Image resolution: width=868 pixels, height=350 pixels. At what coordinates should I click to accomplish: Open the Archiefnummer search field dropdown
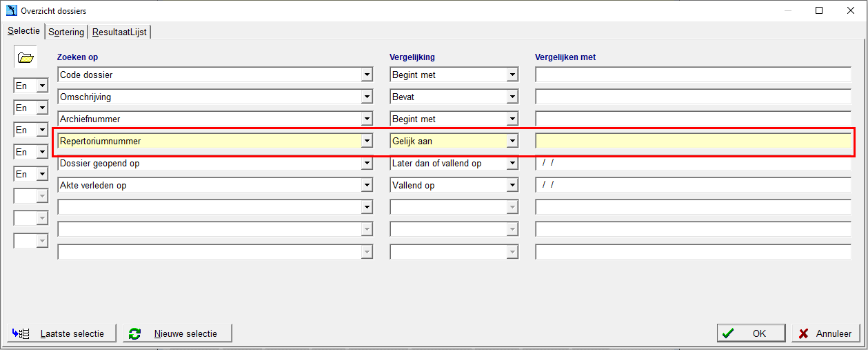(366, 119)
